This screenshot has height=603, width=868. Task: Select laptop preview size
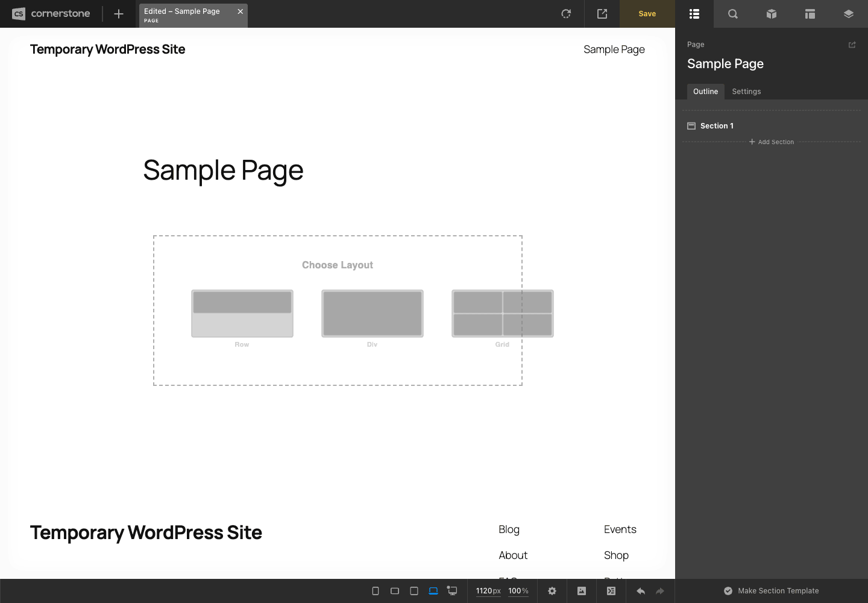pos(433,591)
